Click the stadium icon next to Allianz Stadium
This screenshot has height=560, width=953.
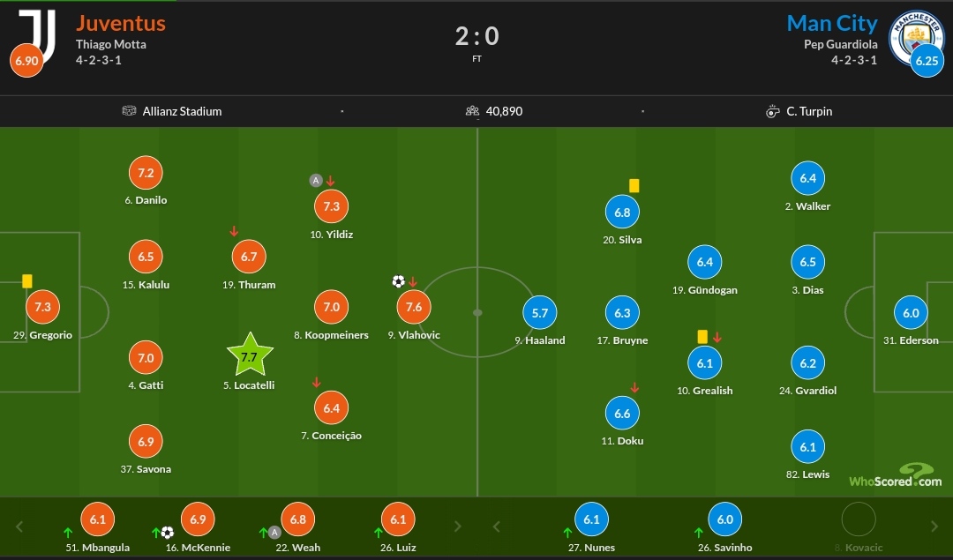pyautogui.click(x=129, y=111)
